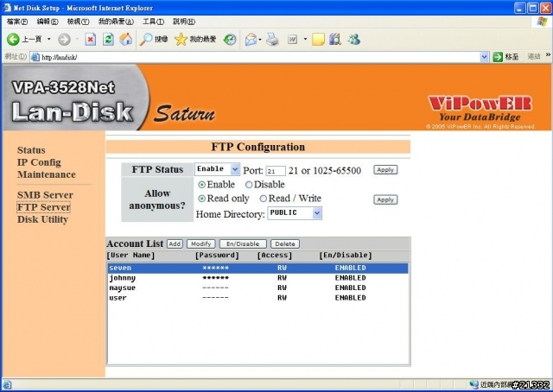Click the Modify account button

pos(201,244)
